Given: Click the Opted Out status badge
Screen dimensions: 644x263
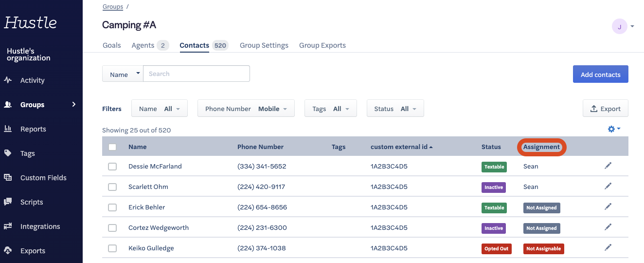Looking at the screenshot, I should pyautogui.click(x=497, y=248).
